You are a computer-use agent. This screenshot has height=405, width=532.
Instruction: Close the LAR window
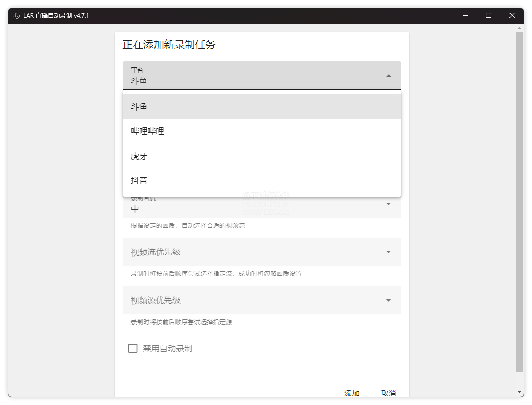(512, 15)
